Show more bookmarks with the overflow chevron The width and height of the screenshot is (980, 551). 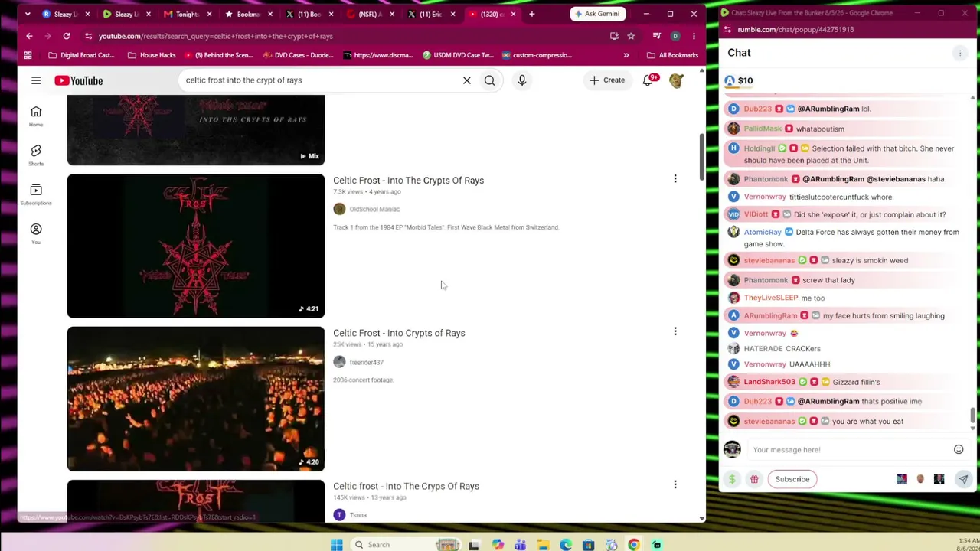[626, 55]
